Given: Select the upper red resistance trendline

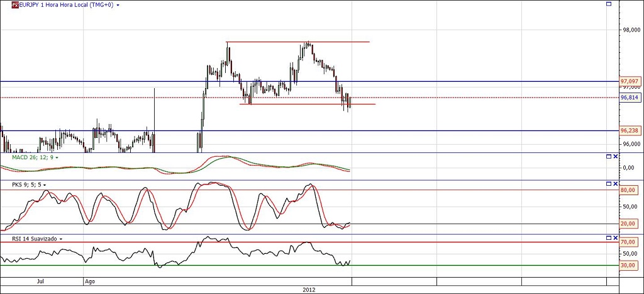Looking at the screenshot, I should pos(297,42).
